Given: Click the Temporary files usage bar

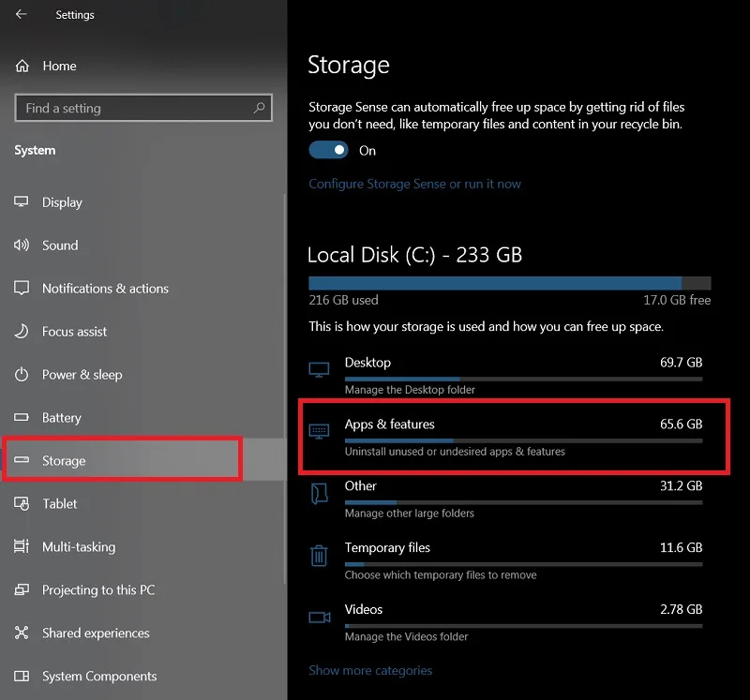Looking at the screenshot, I should pyautogui.click(x=523, y=564).
